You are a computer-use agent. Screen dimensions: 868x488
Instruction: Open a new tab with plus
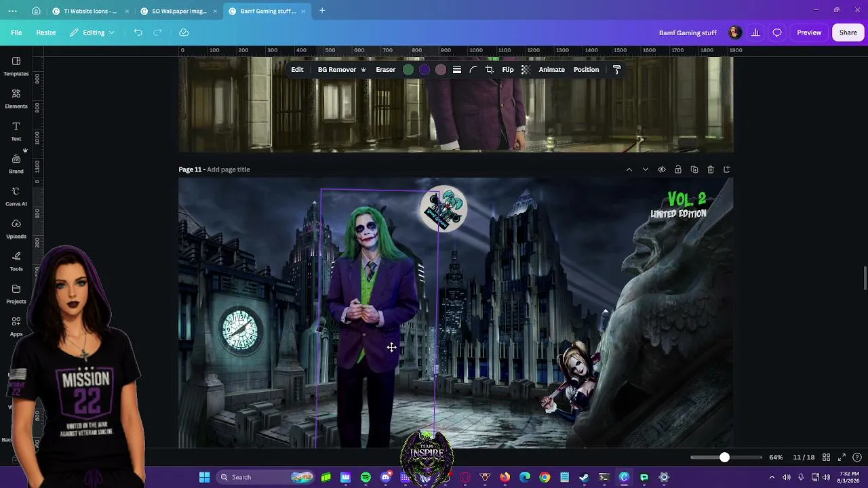pyautogui.click(x=322, y=11)
